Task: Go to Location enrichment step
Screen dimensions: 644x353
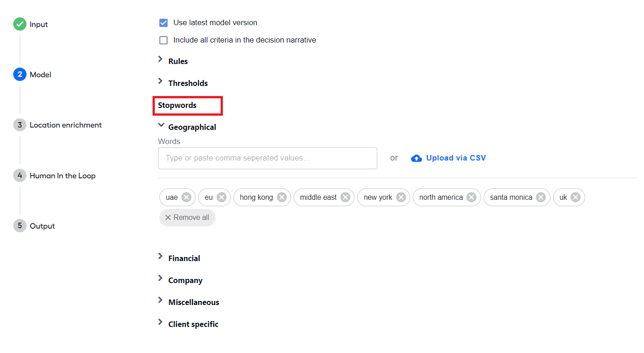Action: click(x=66, y=125)
